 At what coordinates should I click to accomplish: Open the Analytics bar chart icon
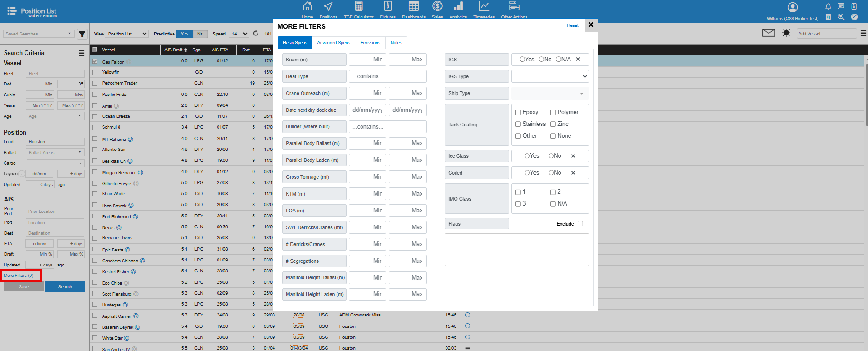(x=458, y=6)
